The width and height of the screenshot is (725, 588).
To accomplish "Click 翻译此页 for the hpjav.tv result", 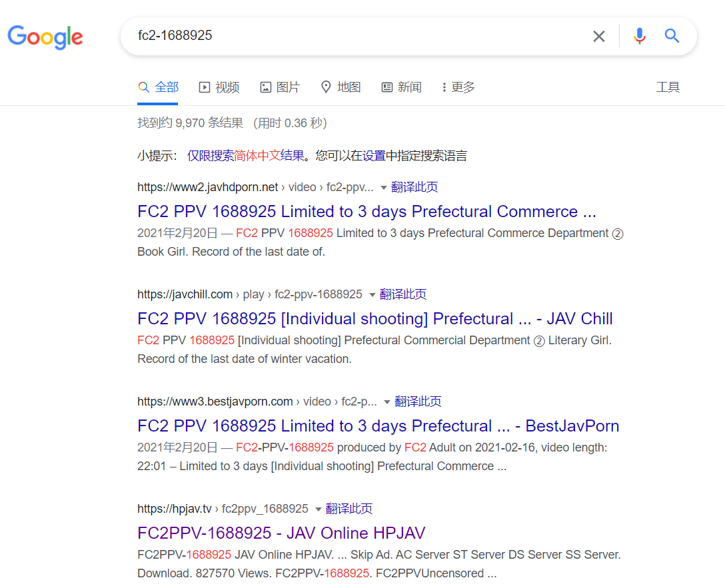I will click(x=349, y=509).
